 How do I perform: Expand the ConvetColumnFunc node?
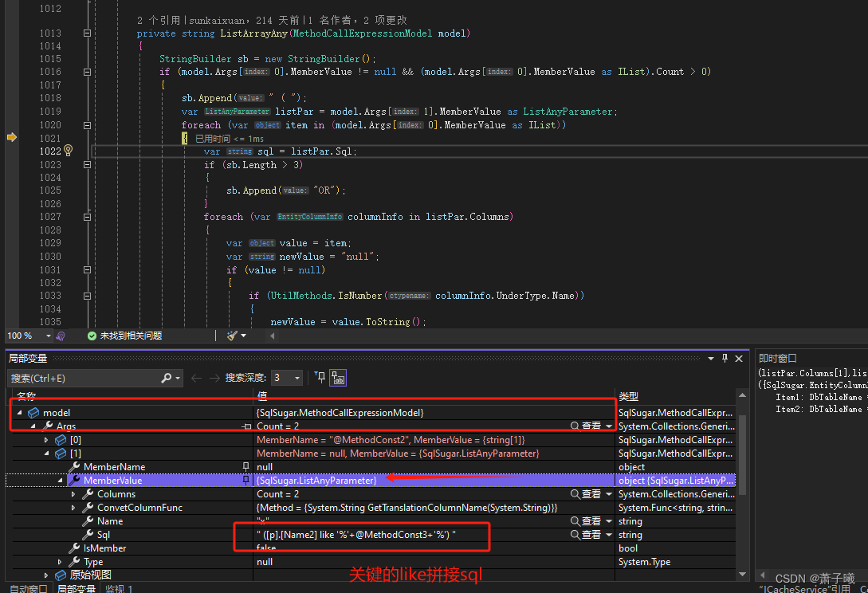(x=73, y=508)
